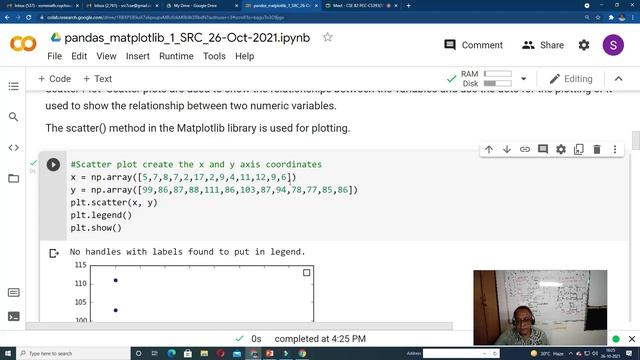Add a new Code cell
Screen dimensions: 640x360
click(54, 79)
